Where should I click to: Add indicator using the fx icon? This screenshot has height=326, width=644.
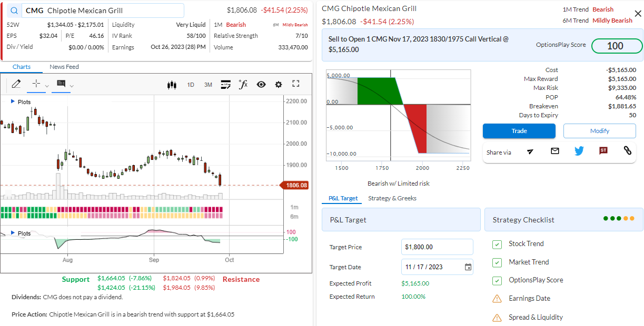(x=243, y=84)
